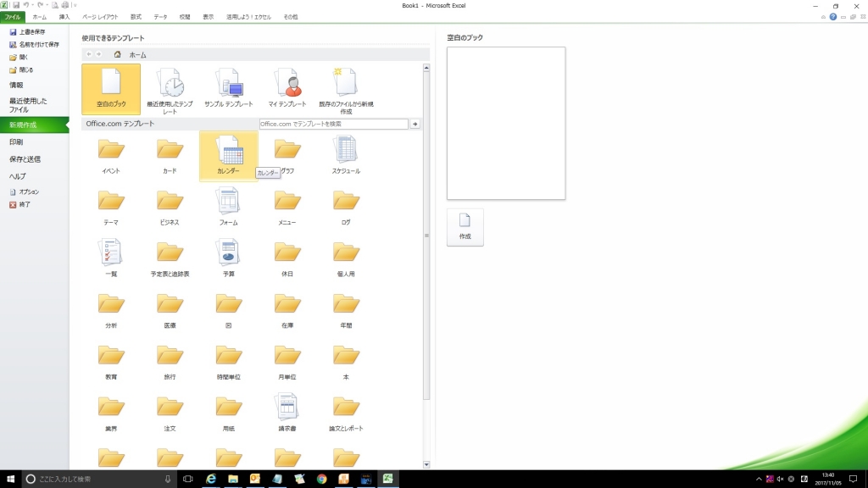Open the 一覧 list templates
The image size is (868, 488).
111,259
